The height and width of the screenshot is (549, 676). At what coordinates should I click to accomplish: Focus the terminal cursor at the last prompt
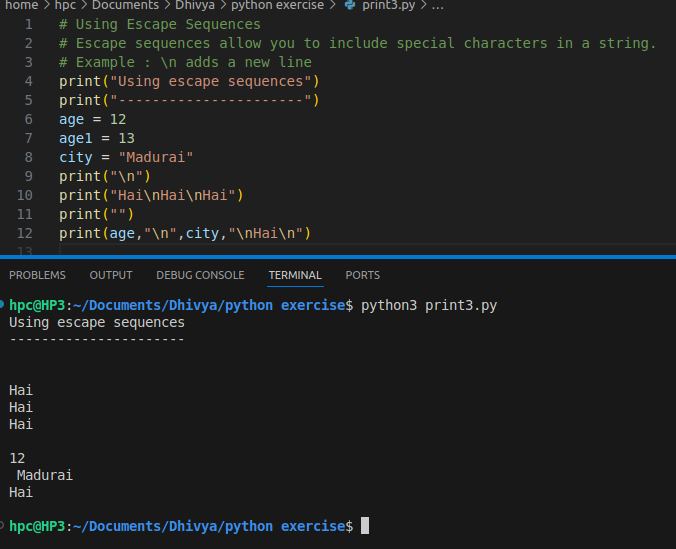click(x=365, y=526)
